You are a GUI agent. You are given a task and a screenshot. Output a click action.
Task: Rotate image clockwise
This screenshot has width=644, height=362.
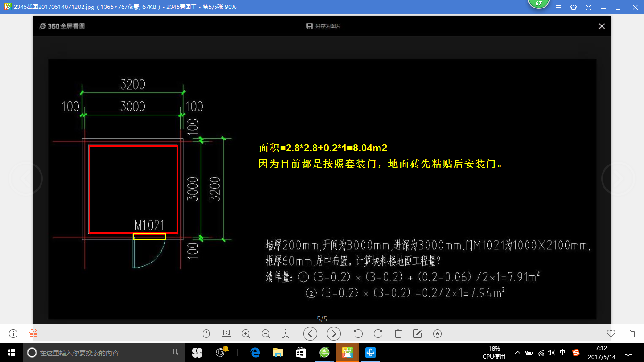coord(378,334)
